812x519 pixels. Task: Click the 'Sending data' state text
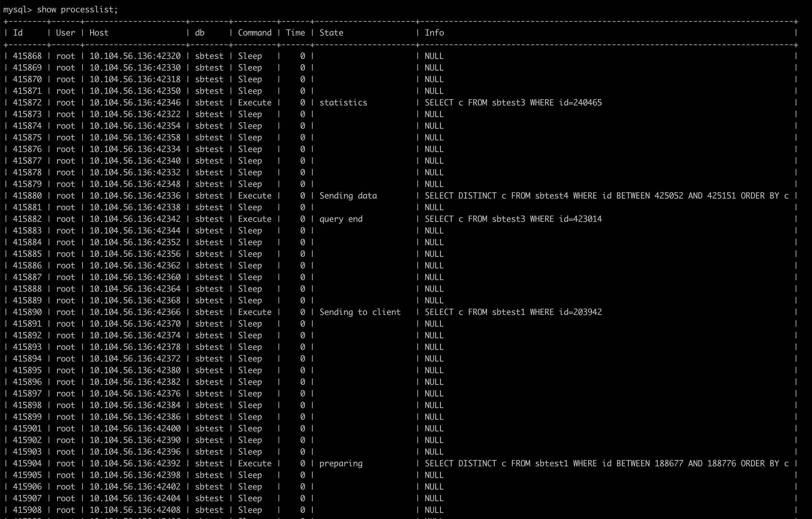click(x=348, y=196)
